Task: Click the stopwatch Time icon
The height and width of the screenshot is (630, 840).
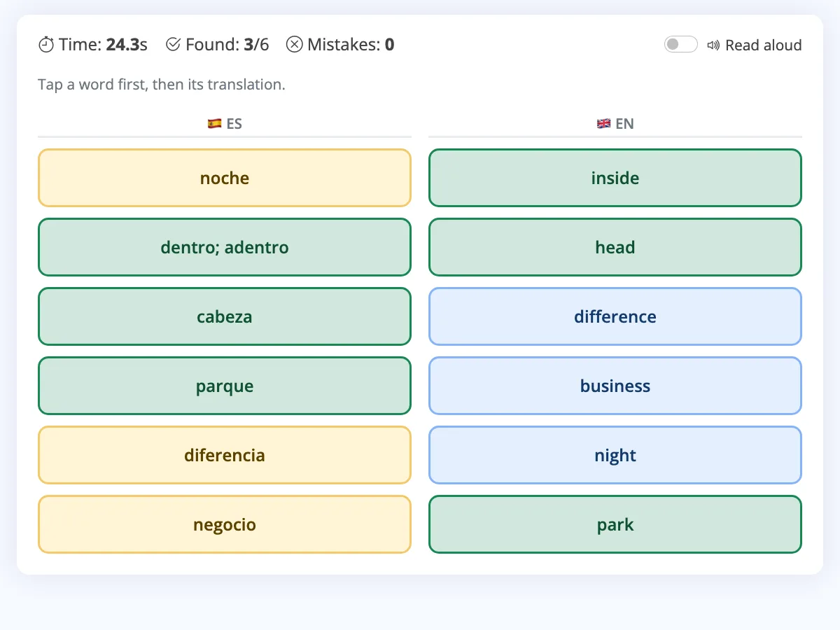Action: click(45, 45)
